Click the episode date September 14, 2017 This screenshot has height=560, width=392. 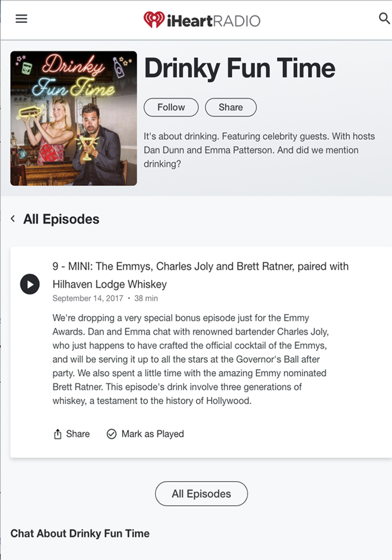[88, 298]
